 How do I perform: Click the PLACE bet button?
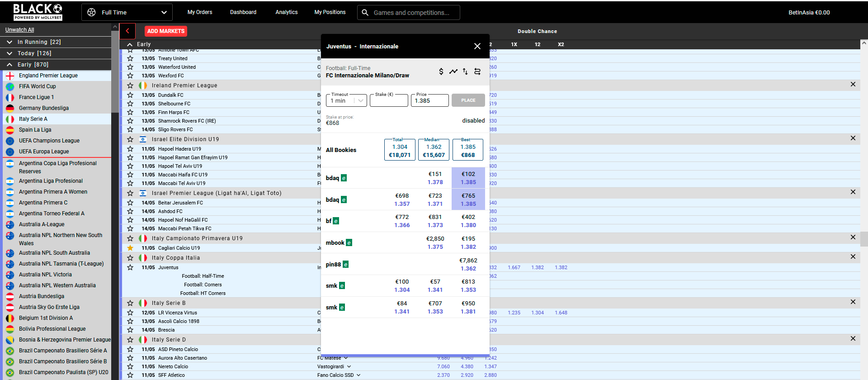coord(468,100)
